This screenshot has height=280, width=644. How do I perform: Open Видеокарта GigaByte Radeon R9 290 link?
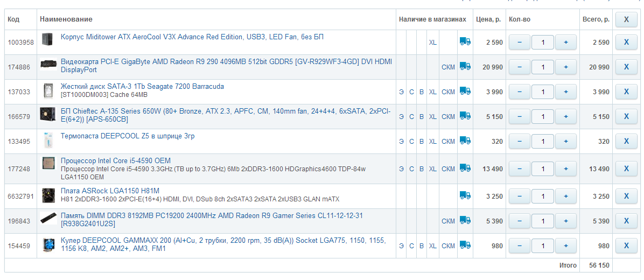tap(226, 66)
